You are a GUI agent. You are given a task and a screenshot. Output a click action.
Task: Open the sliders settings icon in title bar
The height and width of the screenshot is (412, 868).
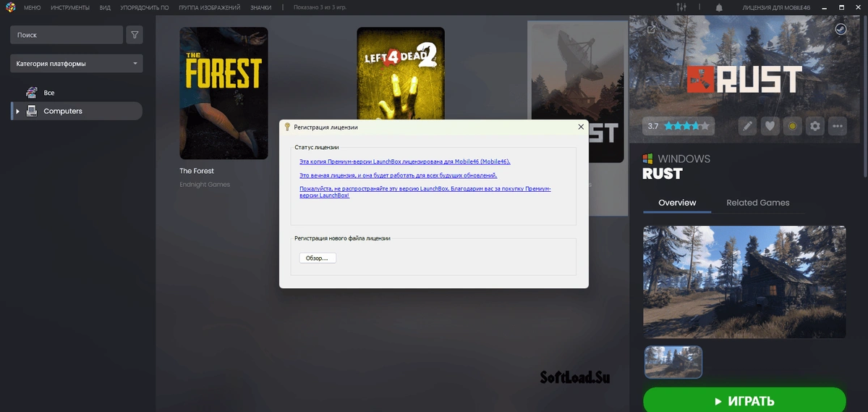coord(681,7)
